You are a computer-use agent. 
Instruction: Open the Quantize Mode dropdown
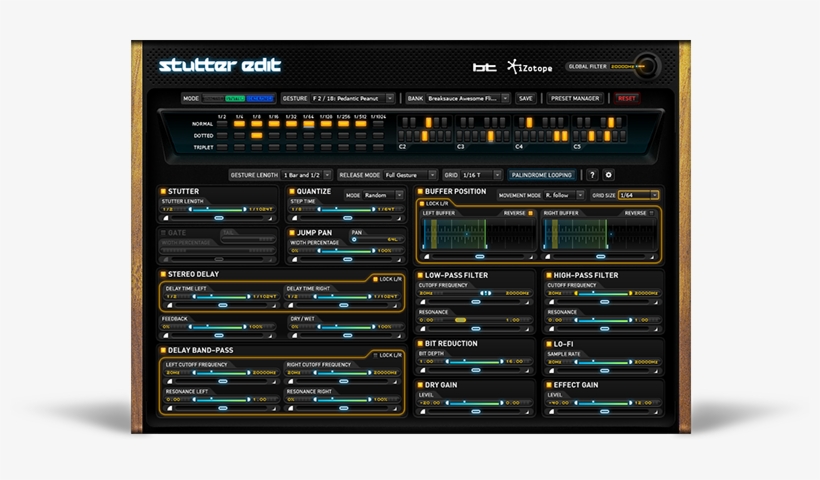[383, 195]
